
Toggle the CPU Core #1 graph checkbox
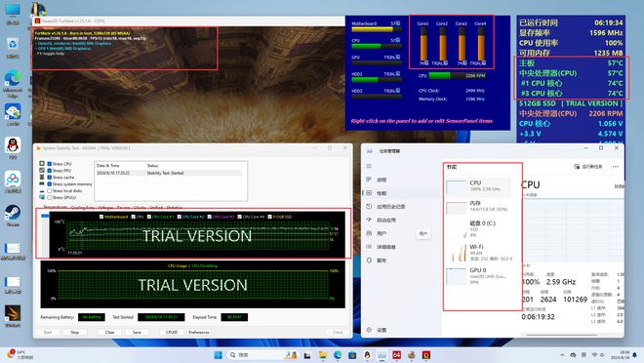[x=149, y=217]
